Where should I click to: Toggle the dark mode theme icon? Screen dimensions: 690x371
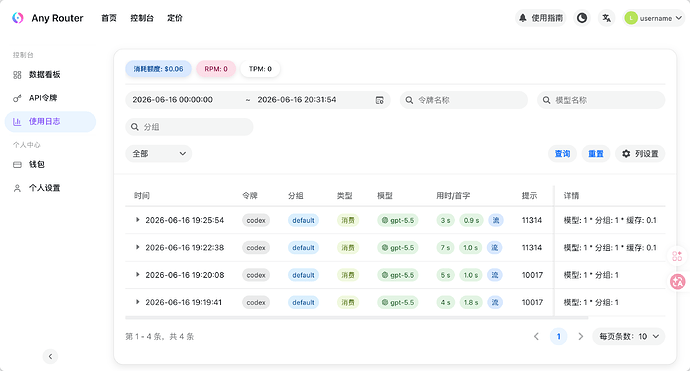pos(582,18)
